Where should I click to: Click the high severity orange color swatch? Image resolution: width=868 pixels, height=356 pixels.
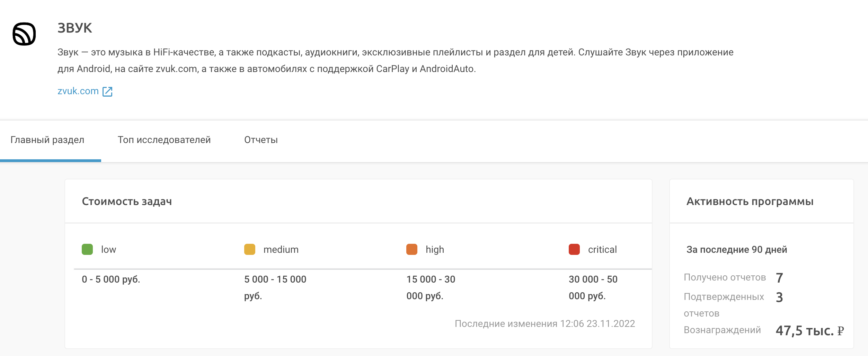pos(412,249)
